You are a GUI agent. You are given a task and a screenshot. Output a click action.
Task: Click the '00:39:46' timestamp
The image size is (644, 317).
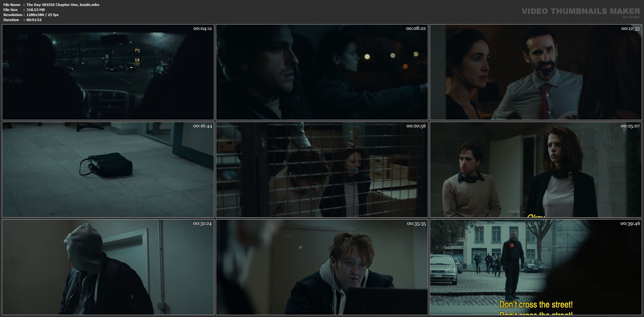[630, 224]
